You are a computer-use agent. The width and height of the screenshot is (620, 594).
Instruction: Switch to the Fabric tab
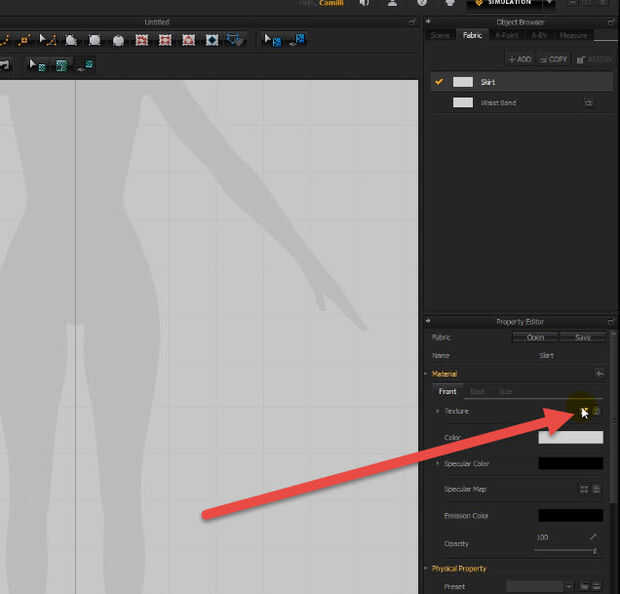(x=472, y=36)
